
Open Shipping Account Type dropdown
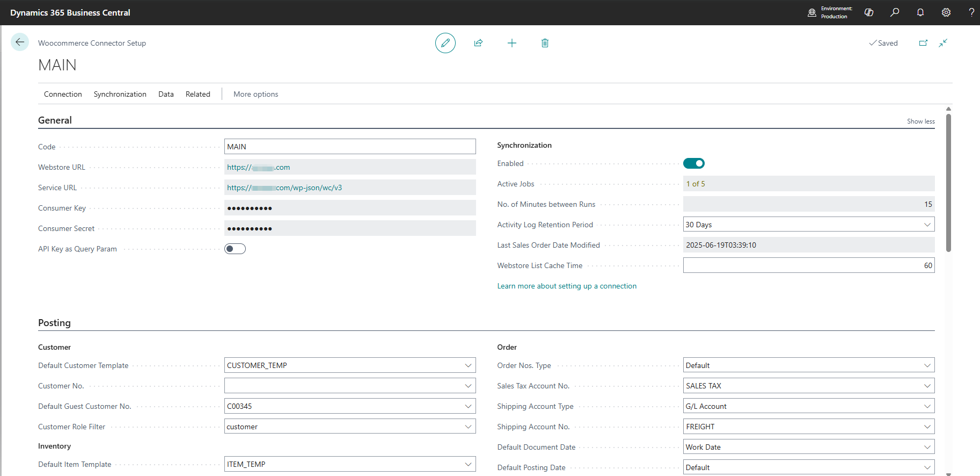927,406
